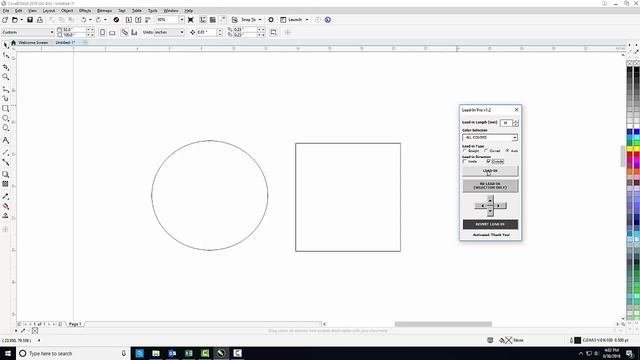Open the zoom level dropdown

[181, 20]
